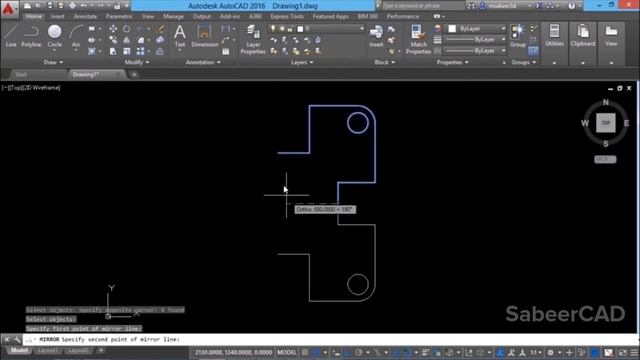The width and height of the screenshot is (640, 360).
Task: Click the Dimension tool
Action: 204,36
